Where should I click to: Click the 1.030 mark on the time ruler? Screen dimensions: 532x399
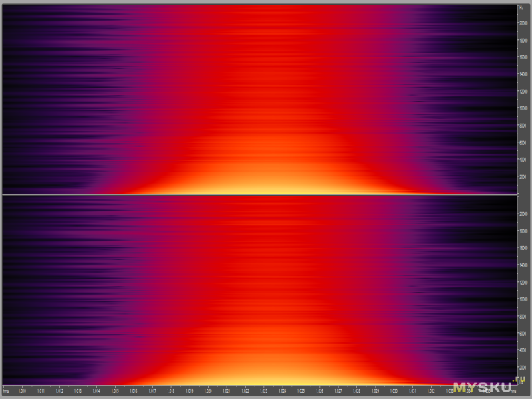[394, 391]
